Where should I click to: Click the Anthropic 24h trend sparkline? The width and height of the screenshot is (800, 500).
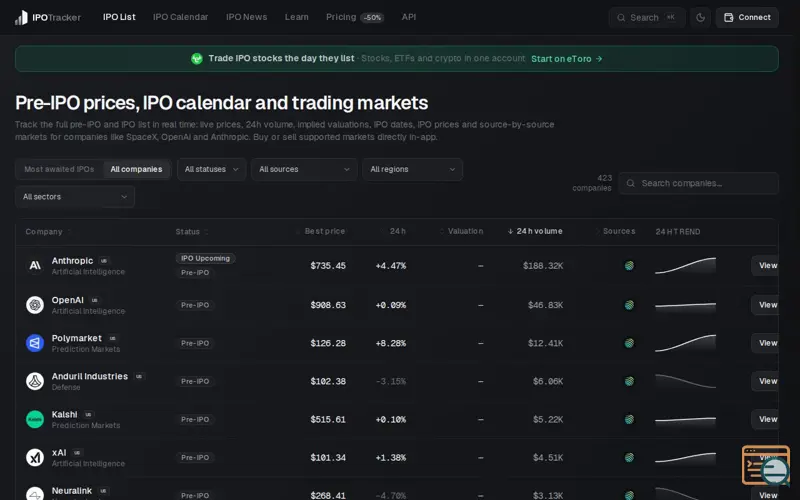click(685, 265)
